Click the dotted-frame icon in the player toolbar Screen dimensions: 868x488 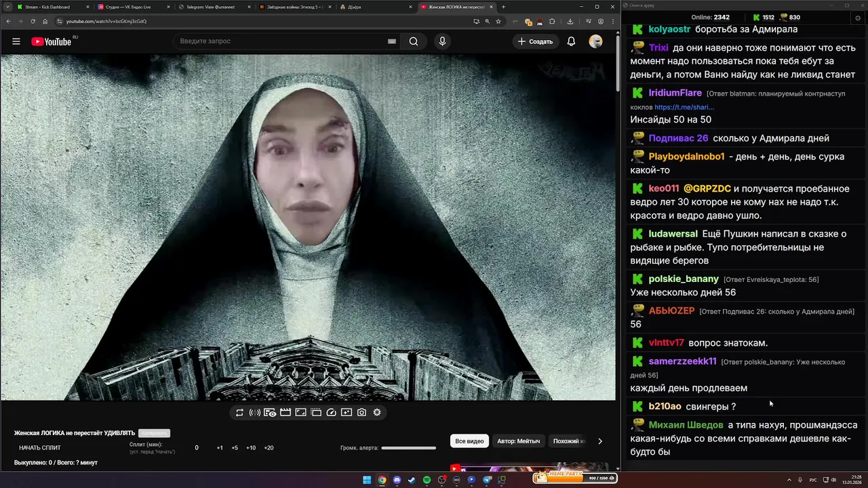pos(316,412)
